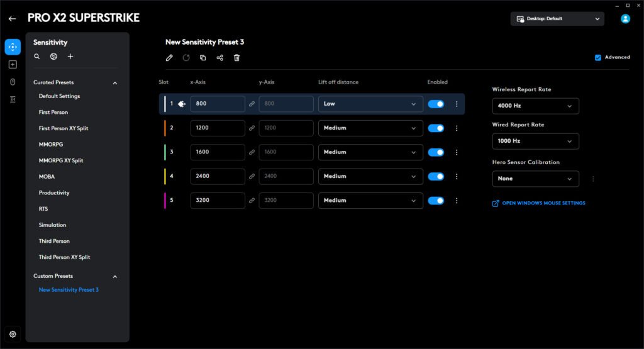Viewport: 644px width, 349px height.
Task: Select the MOBA preset
Action: point(47,177)
